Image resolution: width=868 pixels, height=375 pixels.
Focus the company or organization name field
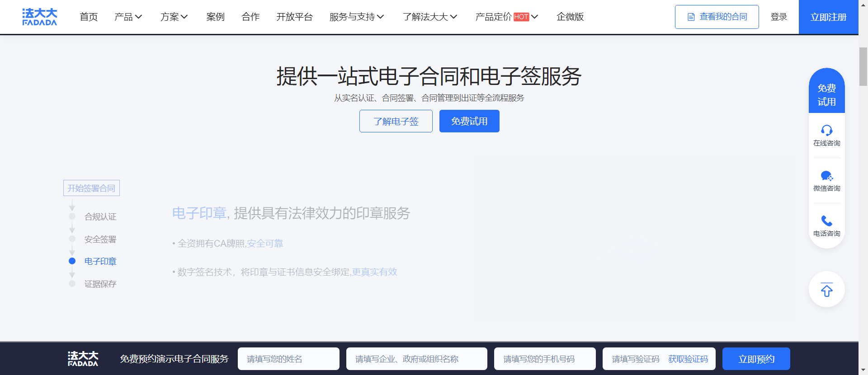(x=417, y=359)
